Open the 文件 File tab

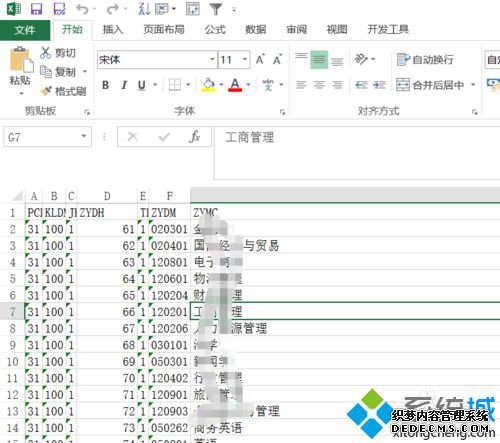tap(25, 30)
